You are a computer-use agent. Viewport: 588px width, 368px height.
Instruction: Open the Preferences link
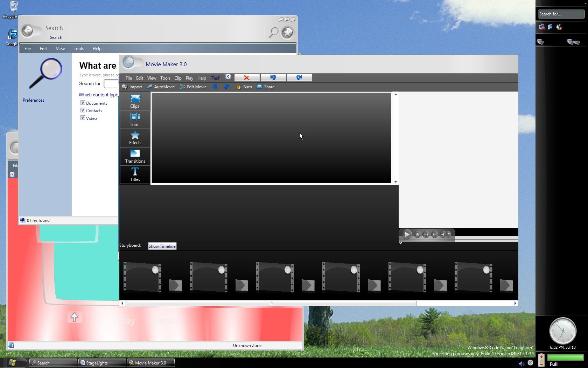(x=33, y=100)
